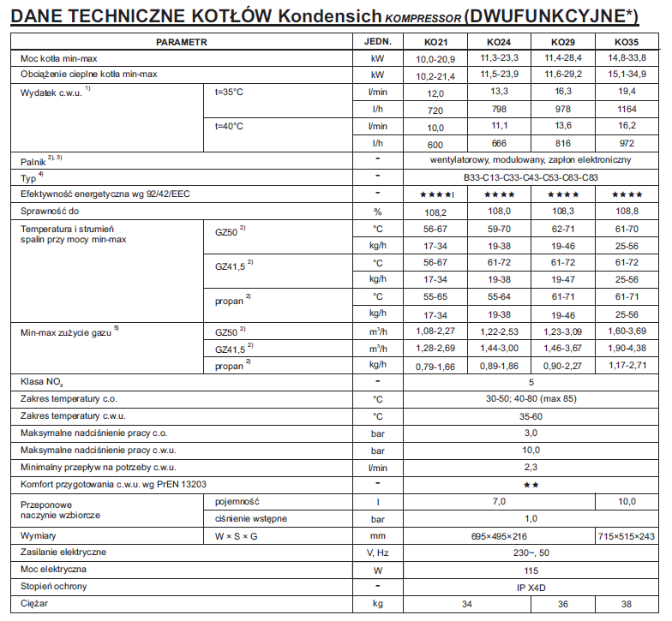Select the value 55-64
This screenshot has height=621, width=672.
pyautogui.click(x=499, y=296)
